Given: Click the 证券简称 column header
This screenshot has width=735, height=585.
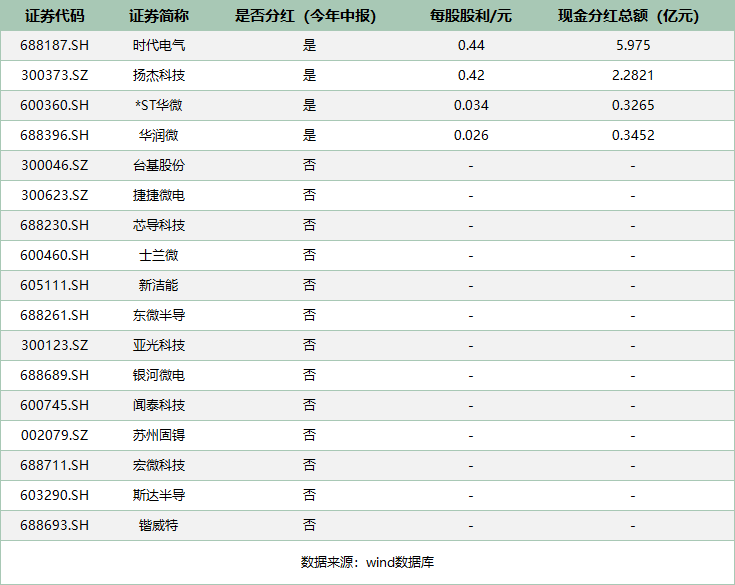Looking at the screenshot, I should (159, 16).
